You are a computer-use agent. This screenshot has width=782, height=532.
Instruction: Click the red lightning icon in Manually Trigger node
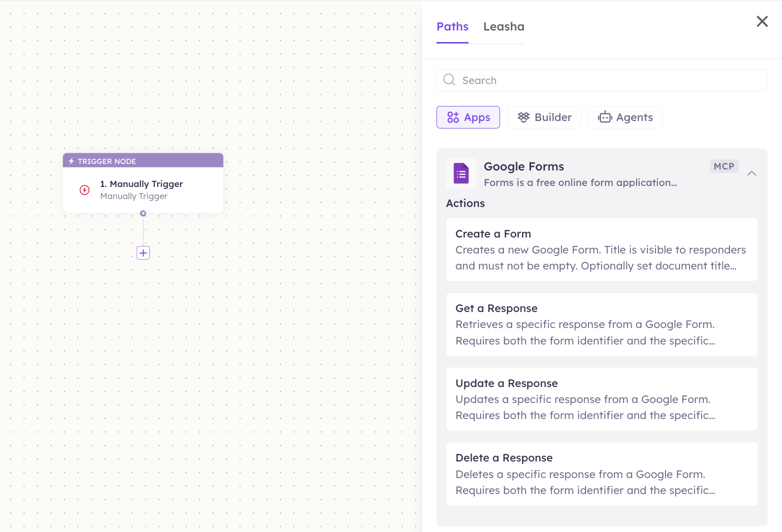click(84, 190)
